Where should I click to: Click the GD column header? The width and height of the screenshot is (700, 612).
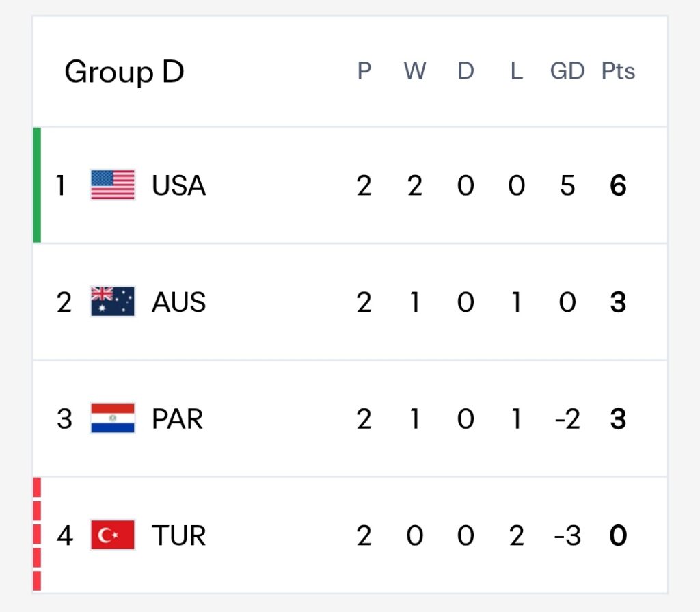coord(567,71)
